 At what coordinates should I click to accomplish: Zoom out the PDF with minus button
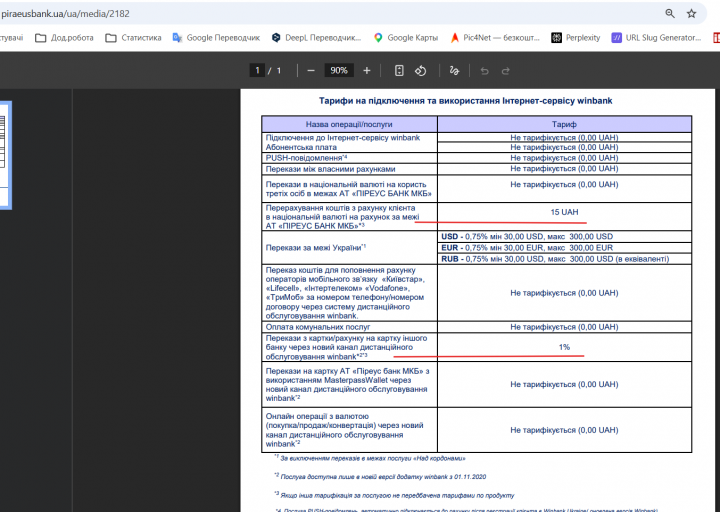[311, 71]
